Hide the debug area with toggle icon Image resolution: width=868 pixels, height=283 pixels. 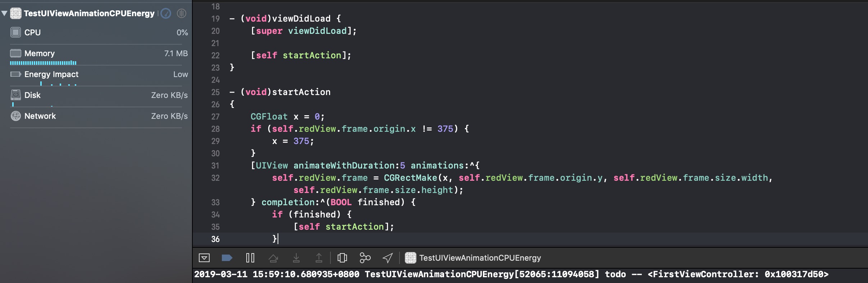[x=204, y=258]
